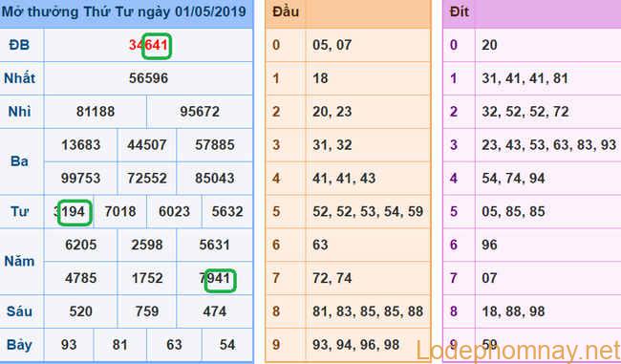Click fourth prize number 6023
Image resolution: width=621 pixels, height=364 pixels.
coord(174,211)
